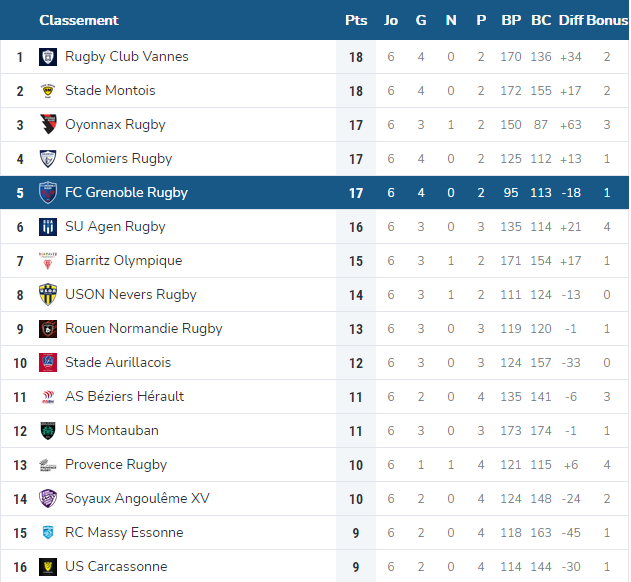Open the Provence Rugby team link

pyautogui.click(x=116, y=464)
